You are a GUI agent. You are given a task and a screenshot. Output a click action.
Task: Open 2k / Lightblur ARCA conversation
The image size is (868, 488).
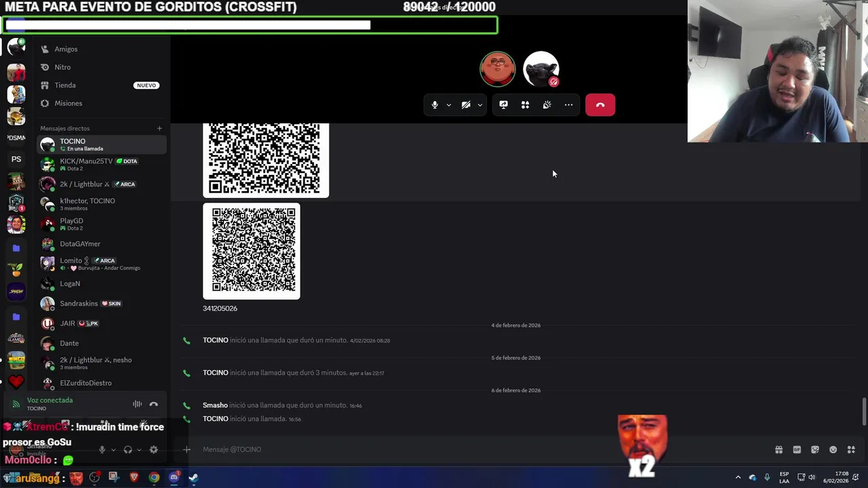pyautogui.click(x=102, y=184)
